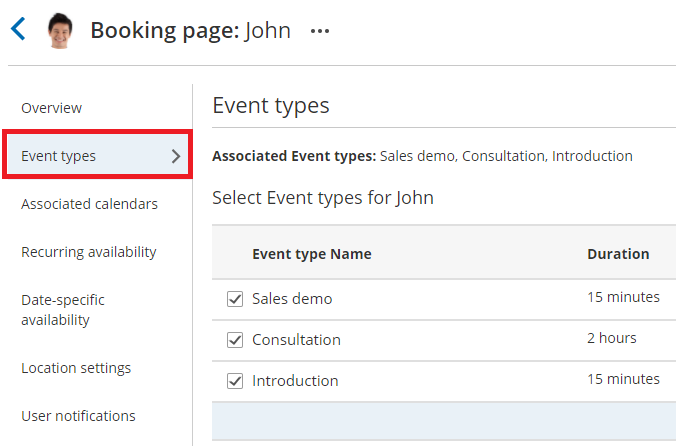Toggle the Consultation checkbox

click(235, 340)
